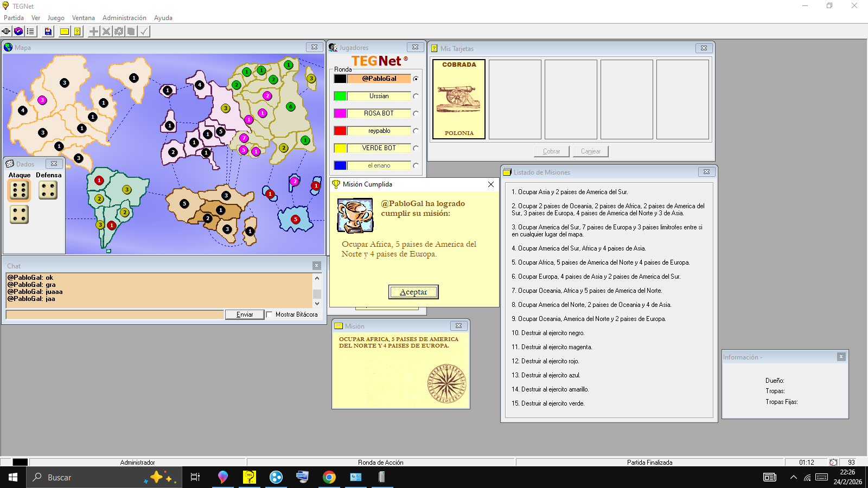
Task: Show hidden system tray icons
Action: coord(793,477)
